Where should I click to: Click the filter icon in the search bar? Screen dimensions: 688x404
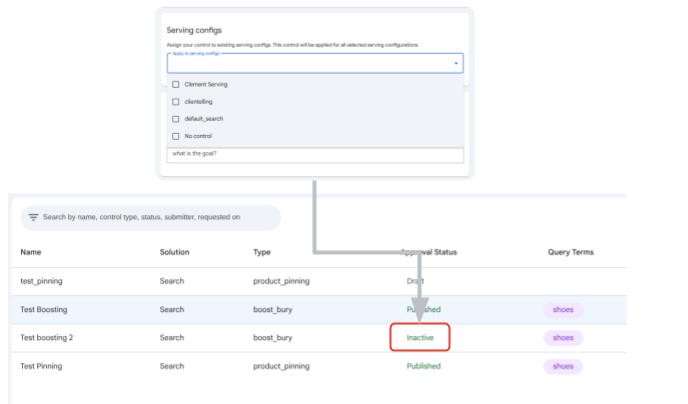click(x=33, y=217)
